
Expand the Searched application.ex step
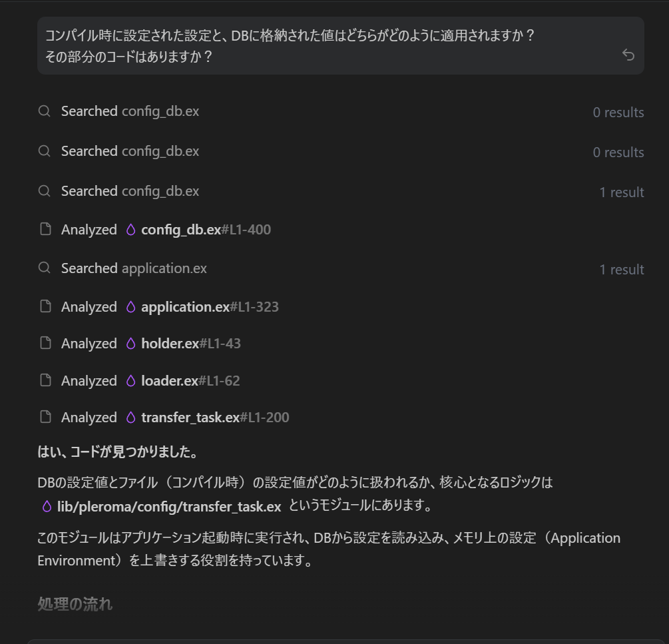point(134,268)
